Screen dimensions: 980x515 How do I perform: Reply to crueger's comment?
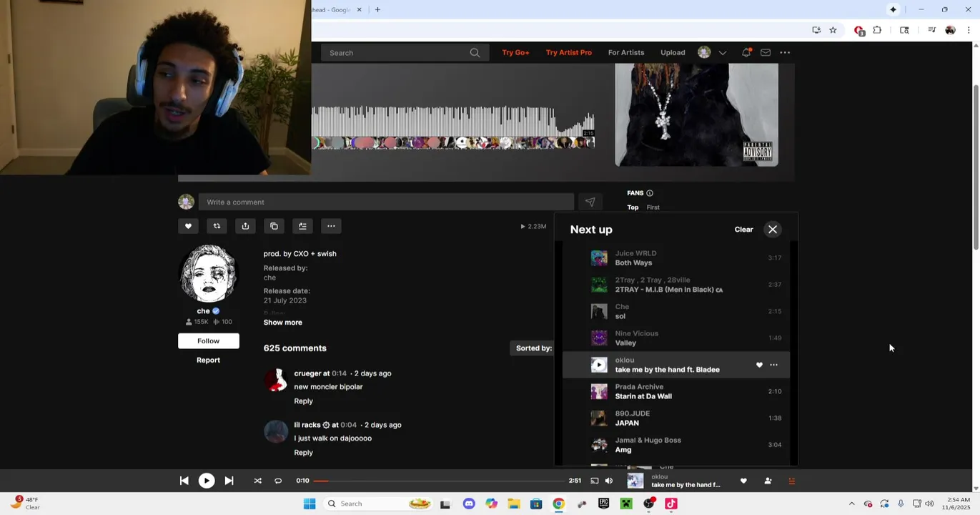(x=303, y=401)
